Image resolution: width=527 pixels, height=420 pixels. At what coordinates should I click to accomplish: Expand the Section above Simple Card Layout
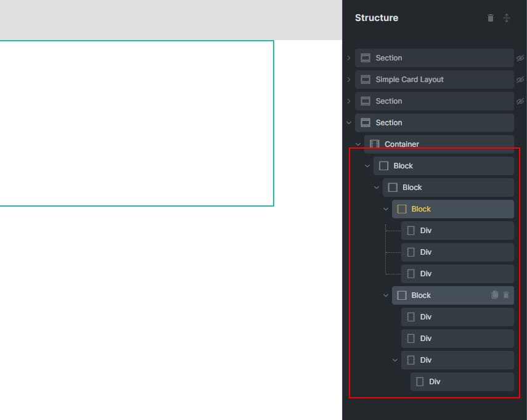click(349, 58)
